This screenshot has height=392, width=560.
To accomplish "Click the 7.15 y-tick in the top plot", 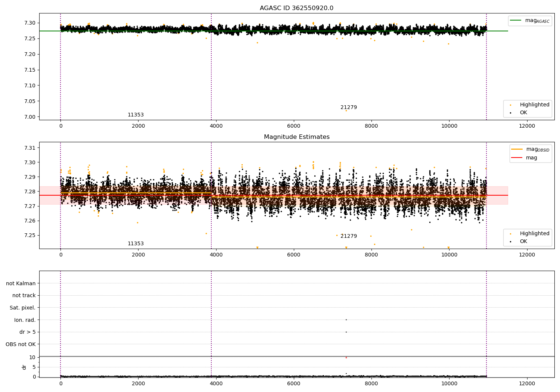I will coord(29,70).
